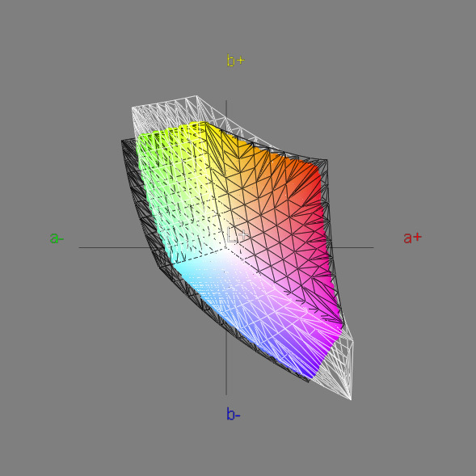
Task: Click the green a- axis label
Action: click(x=57, y=238)
